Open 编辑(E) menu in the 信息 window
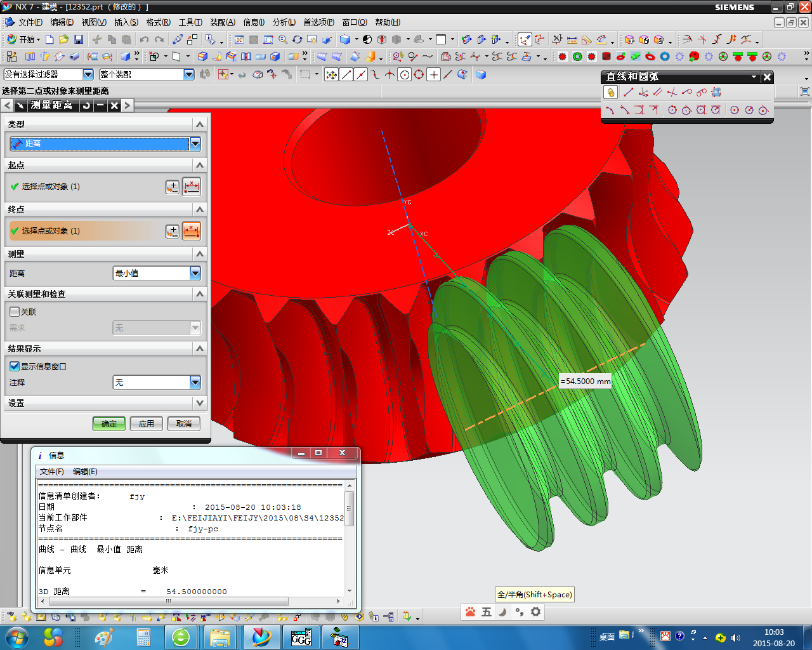This screenshot has width=812, height=650. coord(85,472)
